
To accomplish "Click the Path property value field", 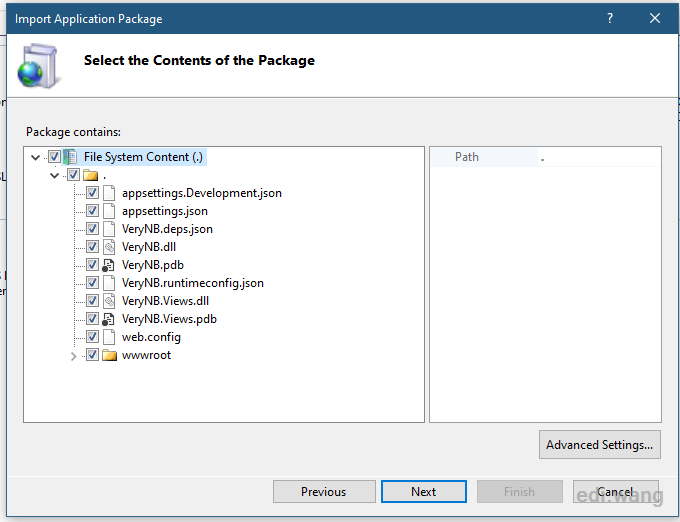I will point(599,157).
